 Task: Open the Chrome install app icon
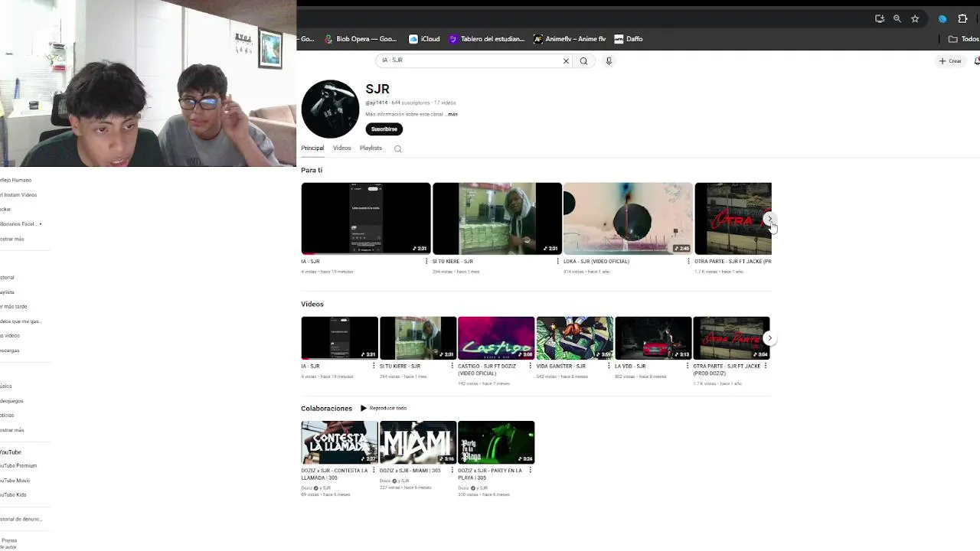coord(880,18)
